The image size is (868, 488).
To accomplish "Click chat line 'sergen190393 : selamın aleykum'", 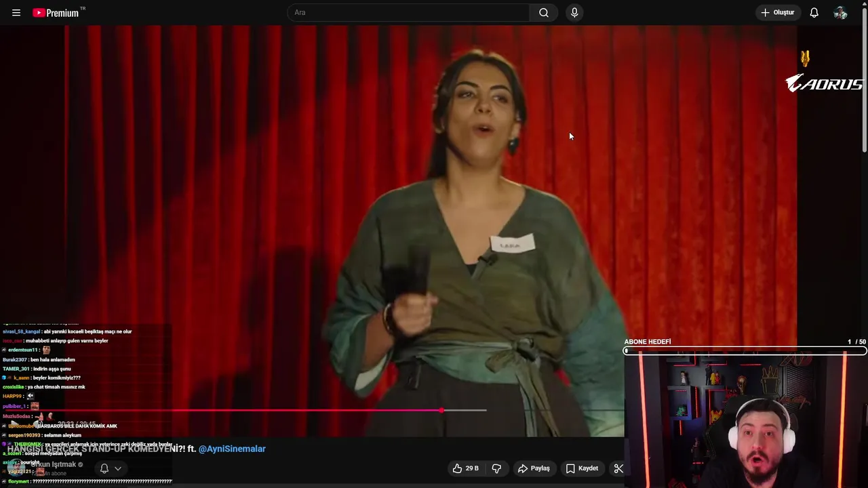I will pos(42,435).
